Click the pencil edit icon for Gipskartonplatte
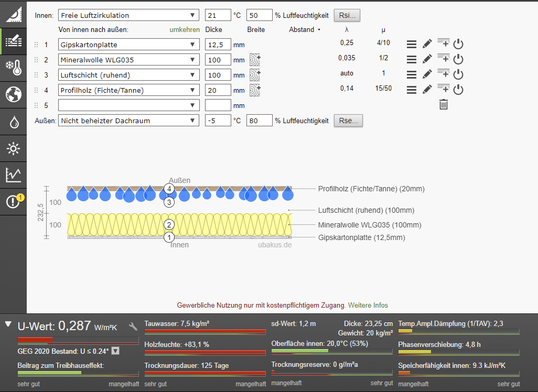Screen dimensions: 538x392 [427, 45]
